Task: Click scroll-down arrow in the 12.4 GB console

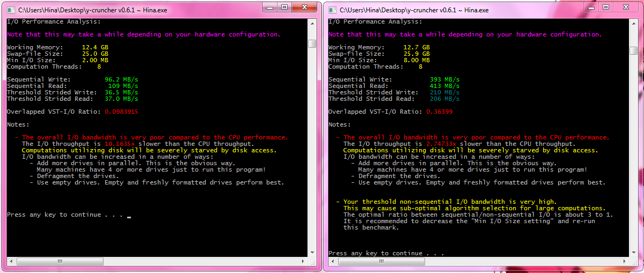Action: pyautogui.click(x=312, y=253)
